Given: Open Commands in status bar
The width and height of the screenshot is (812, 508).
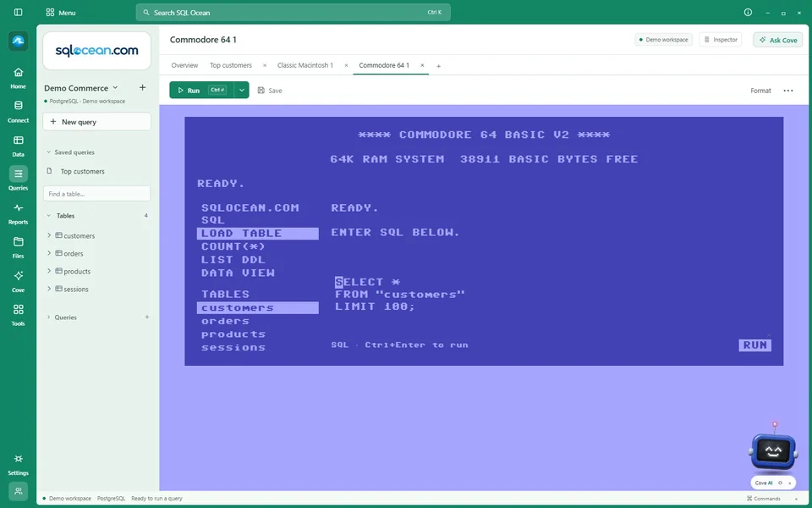Looking at the screenshot, I should pos(763,499).
